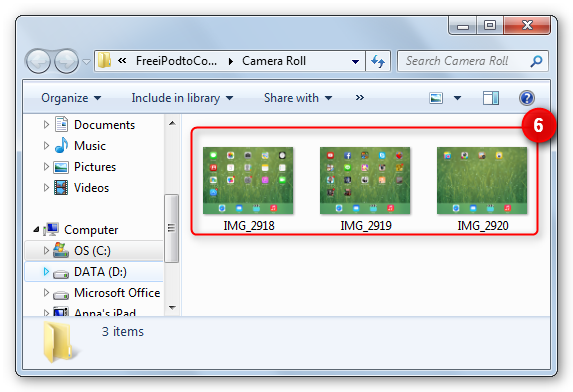Screen dimensions: 573x392
Task: Select Pictures in the navigation pane
Action: click(95, 167)
